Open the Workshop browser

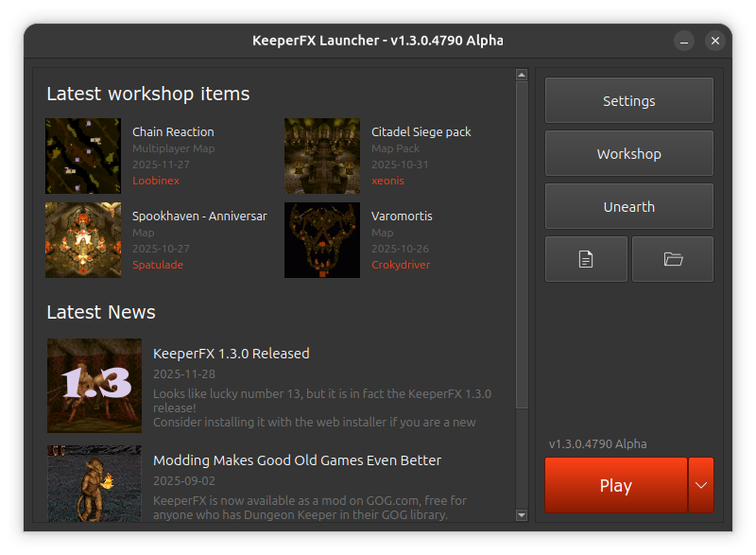tap(628, 154)
